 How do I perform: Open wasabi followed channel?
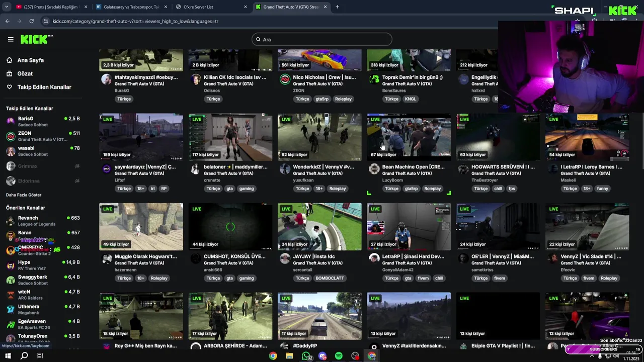43,151
